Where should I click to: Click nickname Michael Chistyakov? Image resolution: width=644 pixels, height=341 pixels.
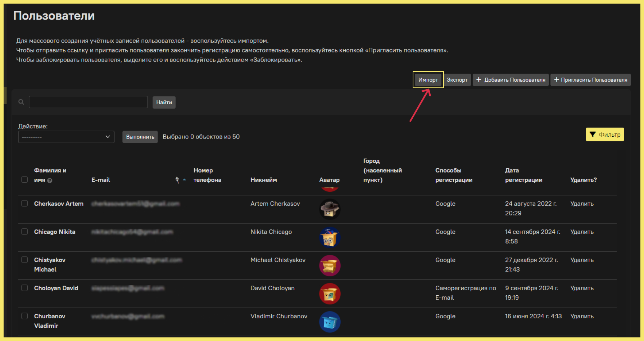click(x=278, y=260)
